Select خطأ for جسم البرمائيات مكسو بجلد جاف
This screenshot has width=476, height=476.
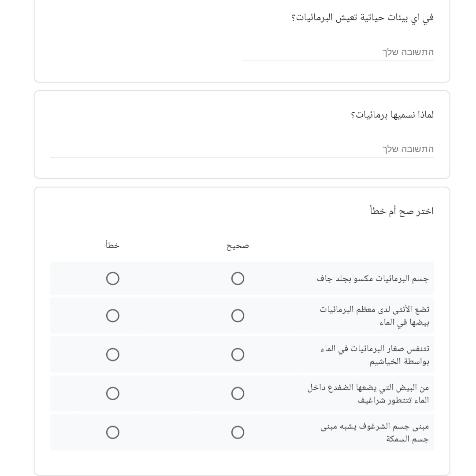point(113,279)
